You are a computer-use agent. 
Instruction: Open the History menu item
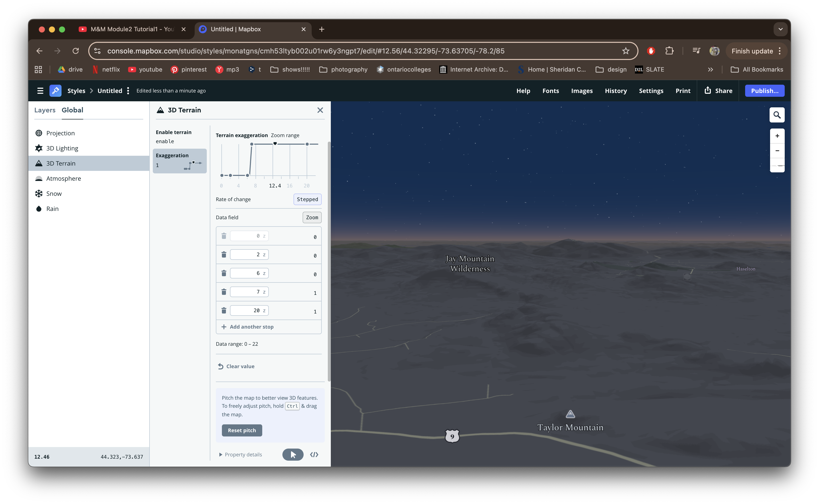coord(615,91)
